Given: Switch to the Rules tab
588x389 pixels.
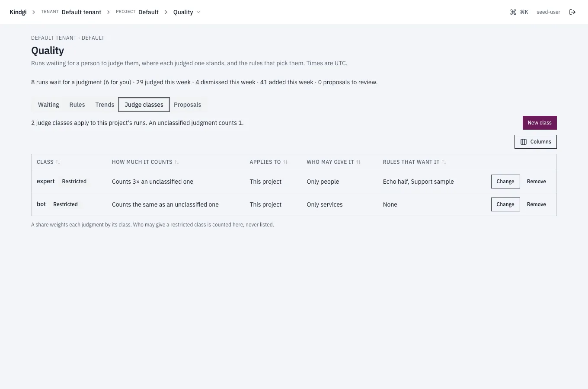Looking at the screenshot, I should point(77,105).
